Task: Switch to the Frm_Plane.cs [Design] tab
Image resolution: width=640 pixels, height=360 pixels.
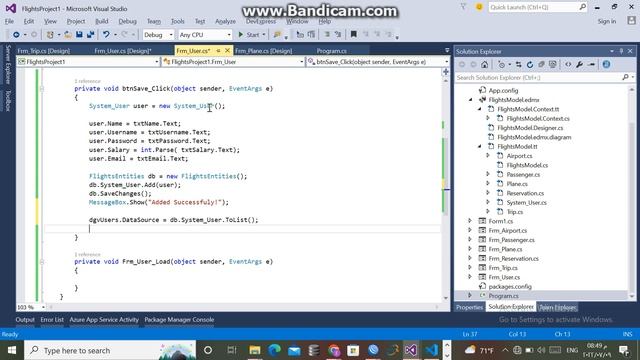Action: (264, 51)
